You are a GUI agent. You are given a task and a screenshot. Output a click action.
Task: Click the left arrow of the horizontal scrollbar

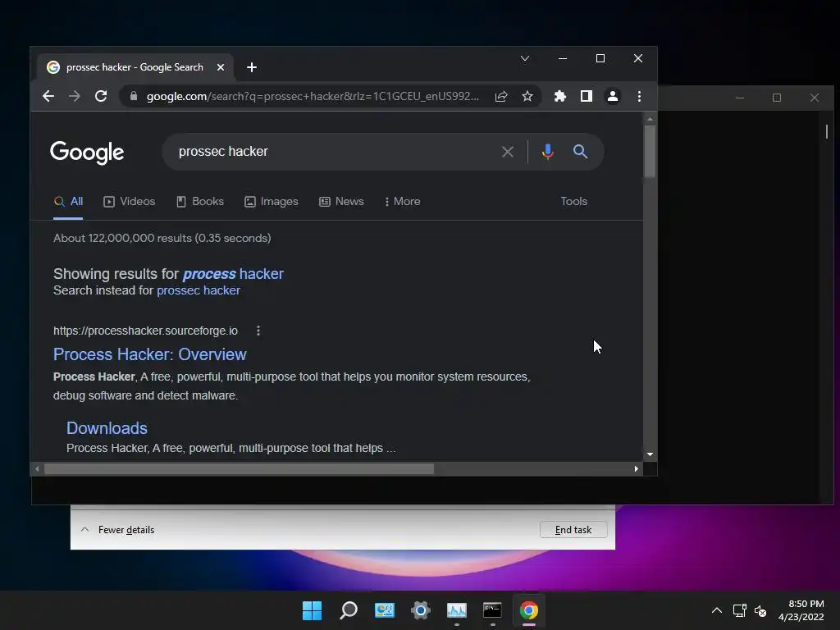37,468
